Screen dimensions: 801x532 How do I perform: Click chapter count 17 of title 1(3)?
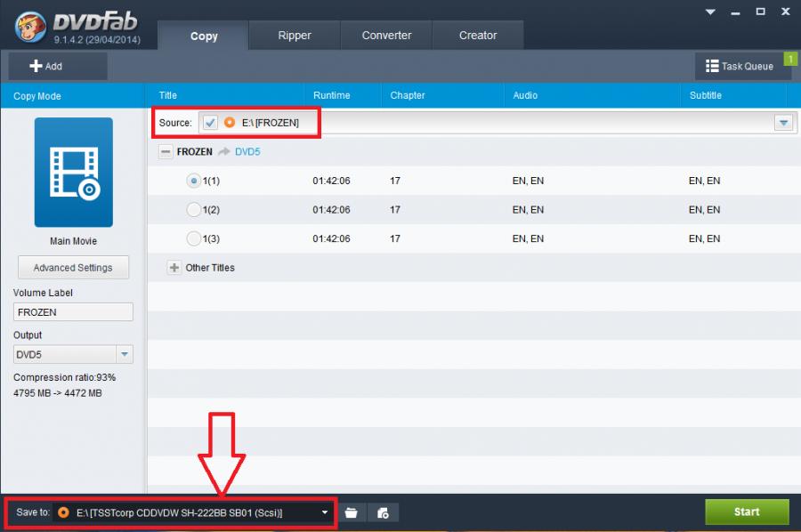pyautogui.click(x=395, y=238)
